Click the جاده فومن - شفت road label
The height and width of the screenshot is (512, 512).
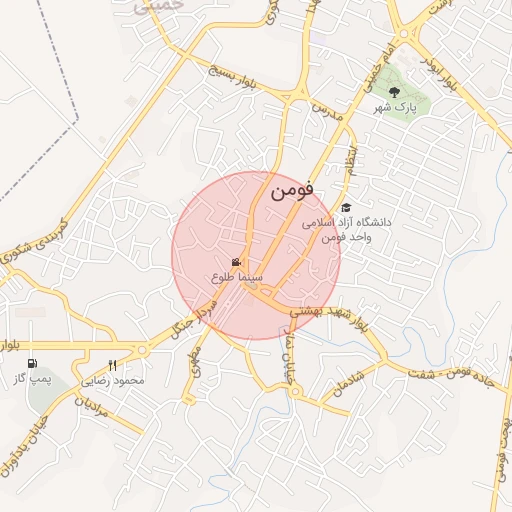(x=451, y=378)
